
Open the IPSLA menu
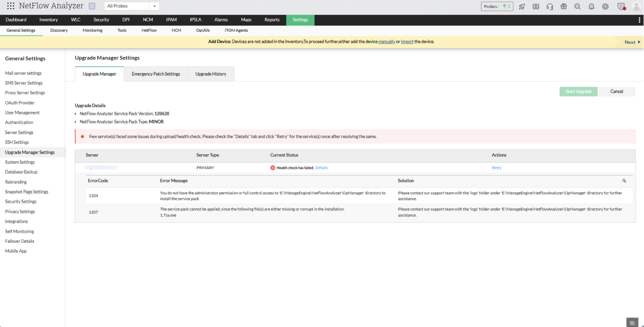pos(196,20)
